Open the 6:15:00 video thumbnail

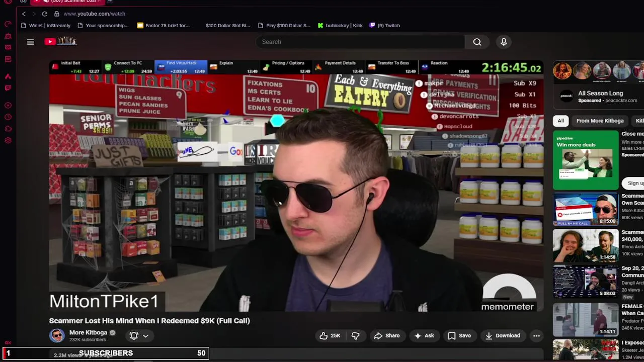click(586, 209)
